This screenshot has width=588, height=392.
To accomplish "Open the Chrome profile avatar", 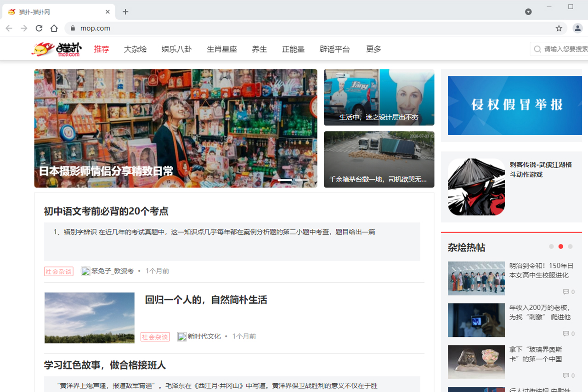I will (578, 28).
